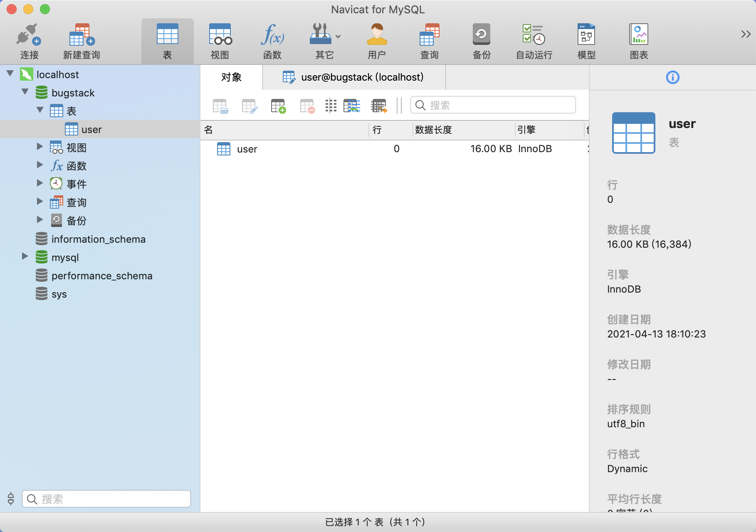Expand the 查询 tree node
756x532 pixels.
(40, 201)
